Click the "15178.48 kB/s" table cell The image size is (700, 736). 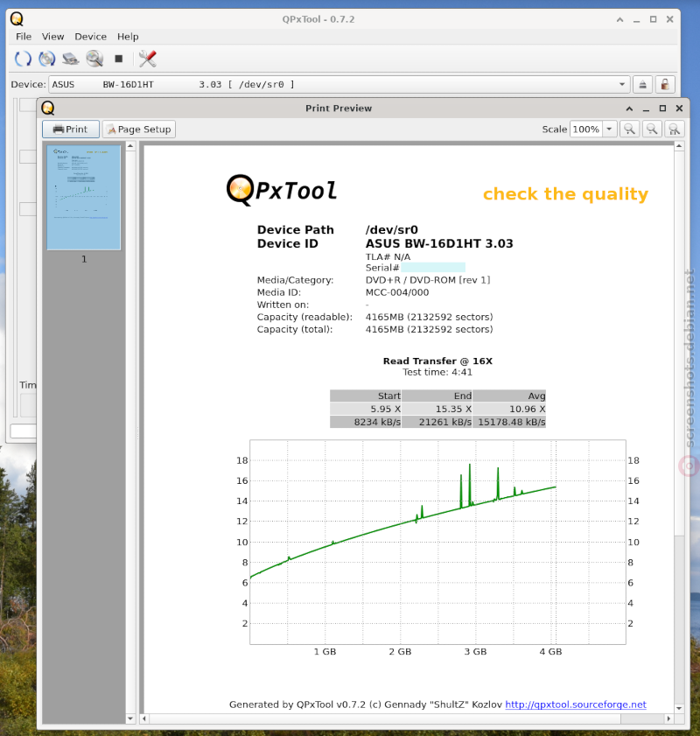(x=509, y=422)
